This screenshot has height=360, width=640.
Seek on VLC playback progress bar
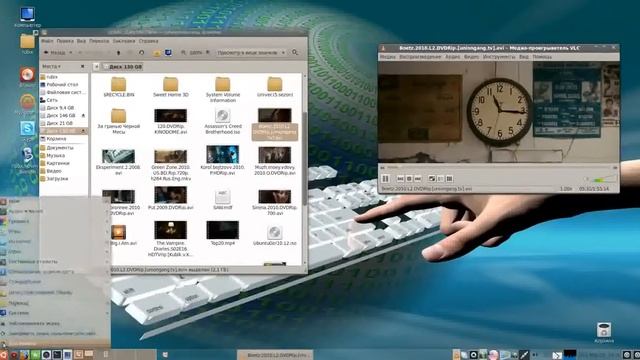[x=498, y=167]
